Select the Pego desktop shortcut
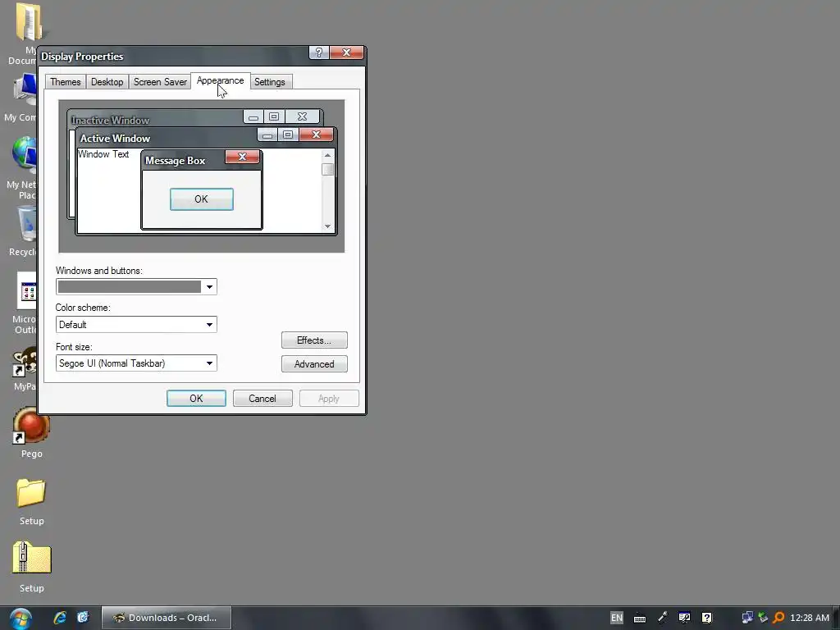The image size is (840, 630). click(x=31, y=433)
